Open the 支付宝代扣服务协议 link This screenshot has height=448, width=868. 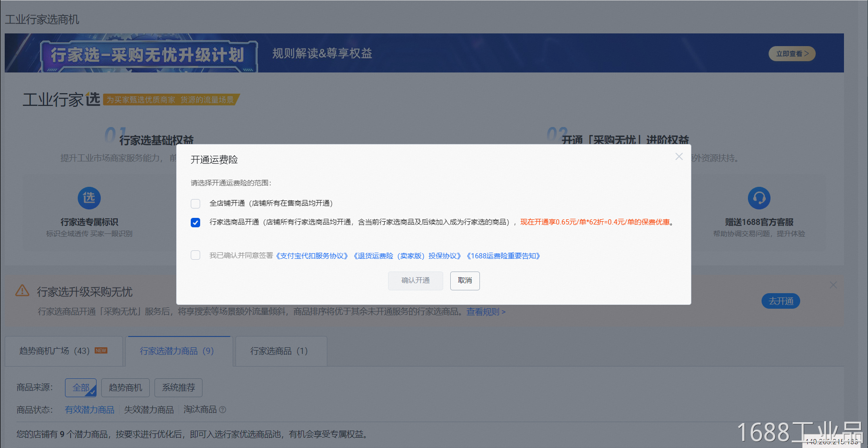(x=312, y=256)
